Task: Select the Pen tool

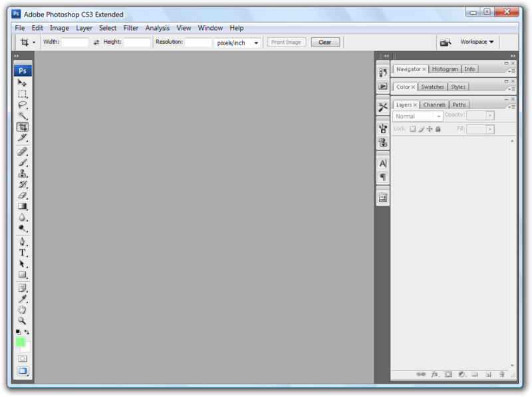Action: [x=23, y=242]
